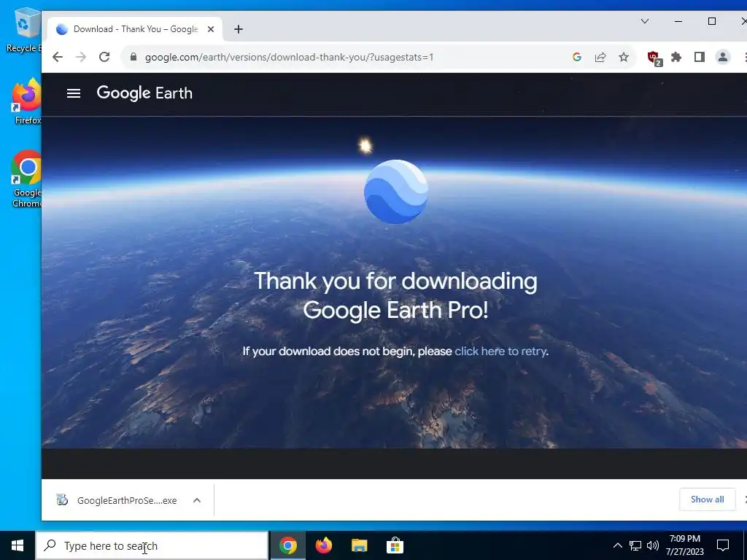
Task: Click Show all downloads
Action: [x=708, y=499]
